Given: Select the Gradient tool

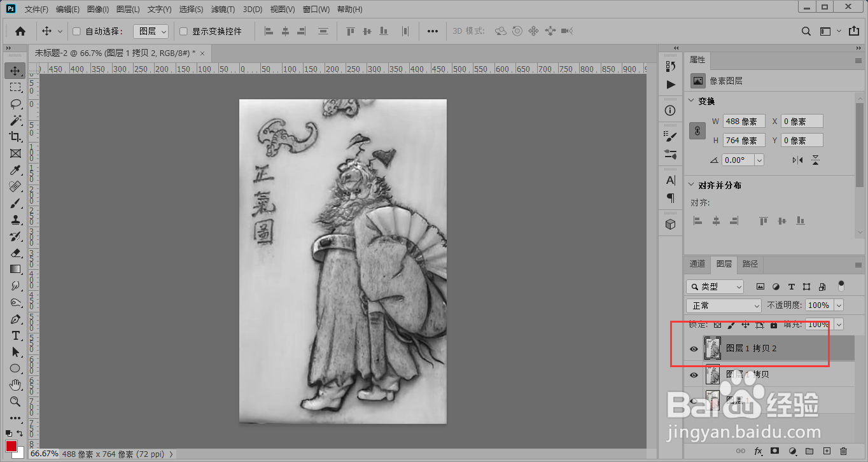Looking at the screenshot, I should click(x=15, y=269).
